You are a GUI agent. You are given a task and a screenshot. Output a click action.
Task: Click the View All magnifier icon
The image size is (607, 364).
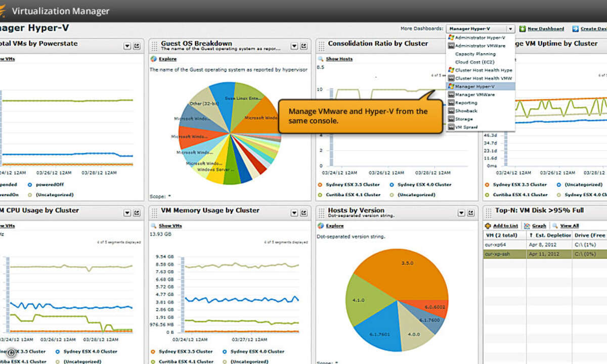555,226
